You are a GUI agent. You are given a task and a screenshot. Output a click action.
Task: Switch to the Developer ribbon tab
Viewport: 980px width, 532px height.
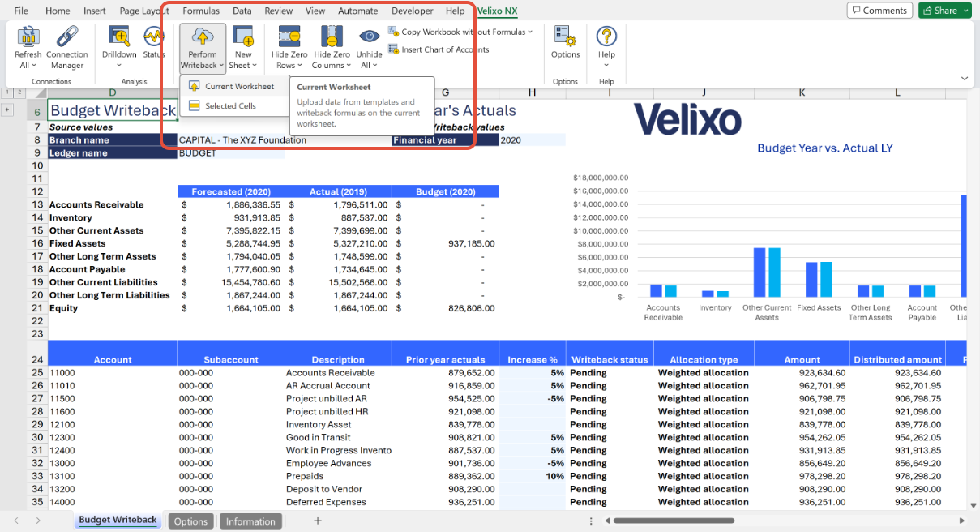tap(413, 11)
